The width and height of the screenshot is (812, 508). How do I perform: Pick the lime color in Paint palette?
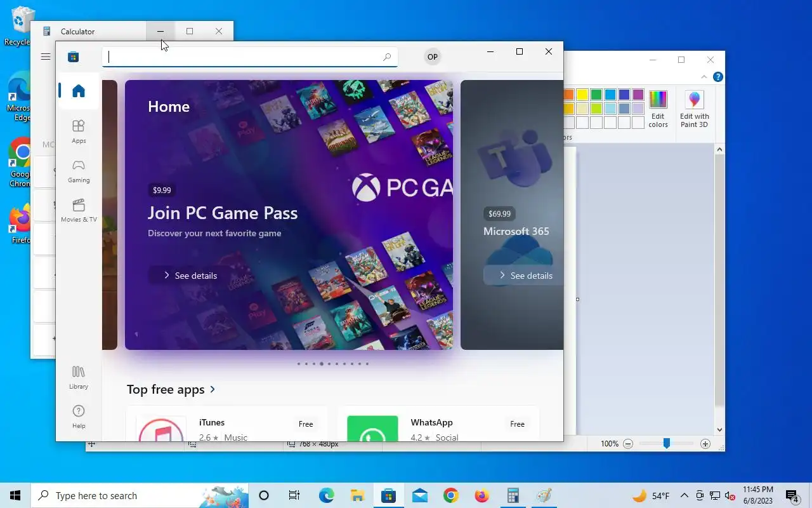[596, 109]
